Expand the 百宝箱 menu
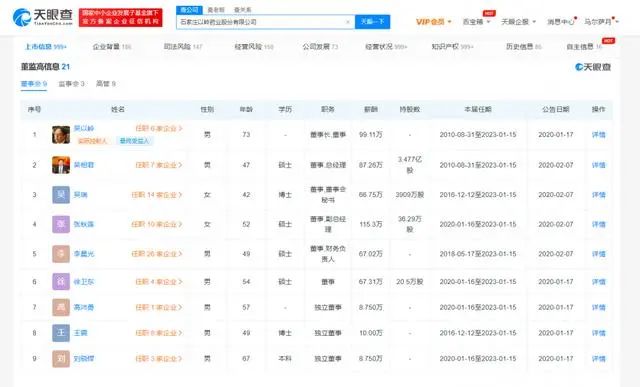Screen dimensions: 640x387 coord(476,22)
